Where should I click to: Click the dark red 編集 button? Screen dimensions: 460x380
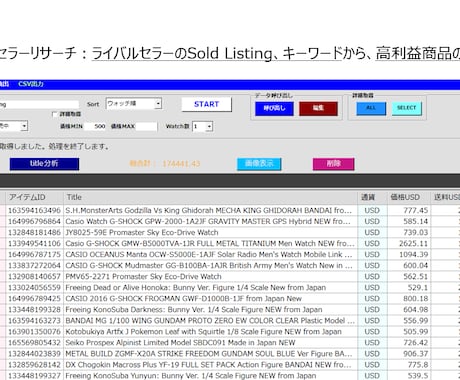pyautogui.click(x=318, y=108)
